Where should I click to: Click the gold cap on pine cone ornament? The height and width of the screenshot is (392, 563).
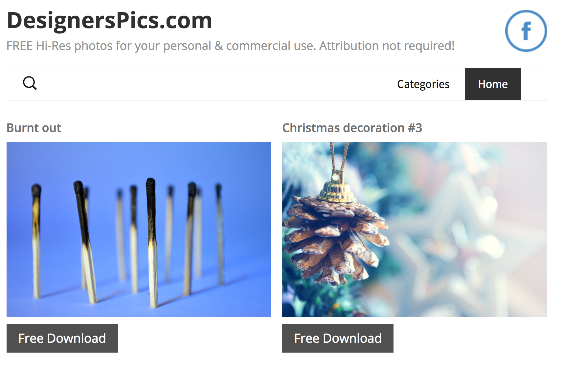point(338,190)
